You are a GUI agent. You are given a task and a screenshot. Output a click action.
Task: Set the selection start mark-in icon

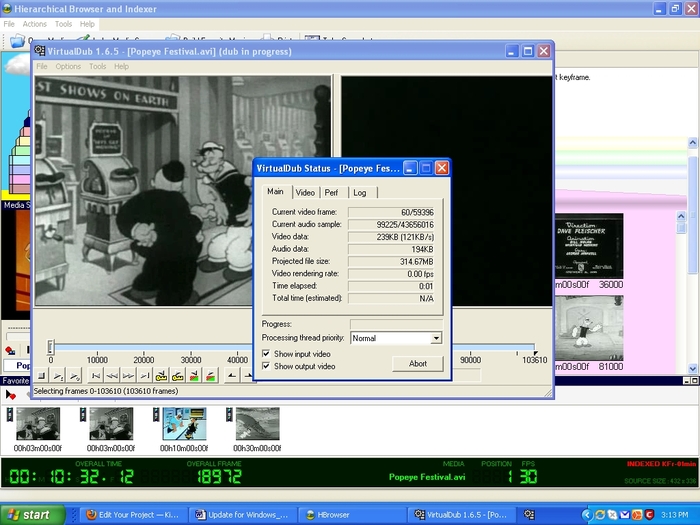[231, 376]
